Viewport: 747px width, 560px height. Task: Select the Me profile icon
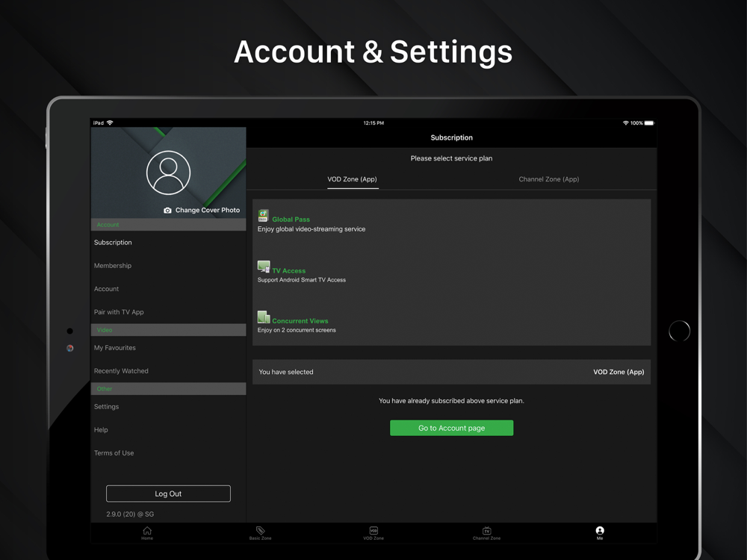[600, 530]
